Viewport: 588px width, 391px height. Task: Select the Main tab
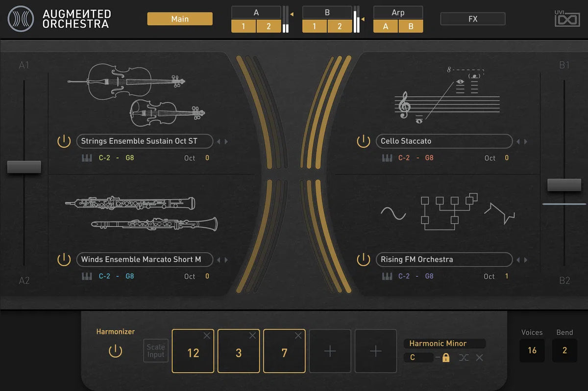point(179,19)
